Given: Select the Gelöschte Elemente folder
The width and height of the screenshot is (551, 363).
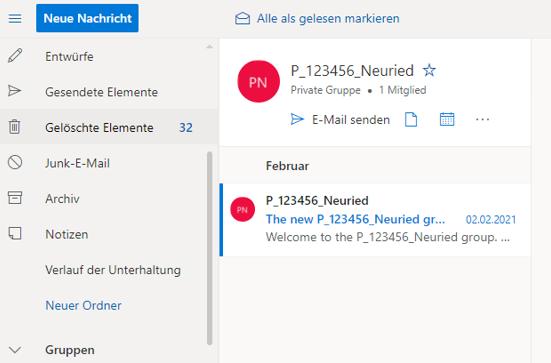Looking at the screenshot, I should point(109,127).
